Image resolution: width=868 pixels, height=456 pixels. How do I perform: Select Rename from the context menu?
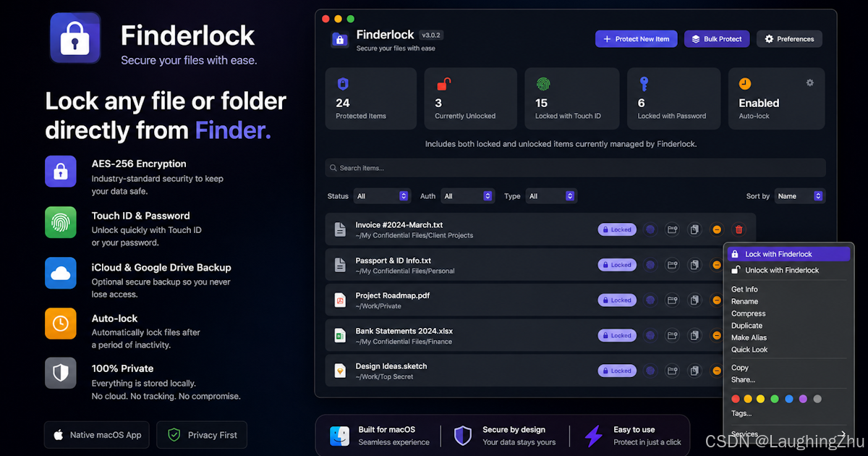(744, 301)
